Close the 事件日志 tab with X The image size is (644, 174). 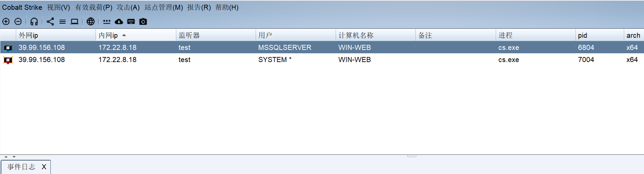[x=44, y=167]
